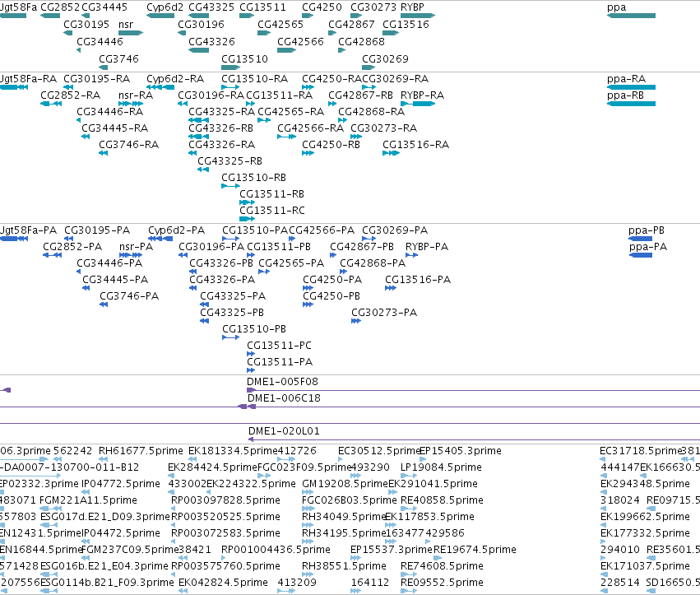Click the ppa gene feature
700x595 pixels.
pyautogui.click(x=631, y=16)
